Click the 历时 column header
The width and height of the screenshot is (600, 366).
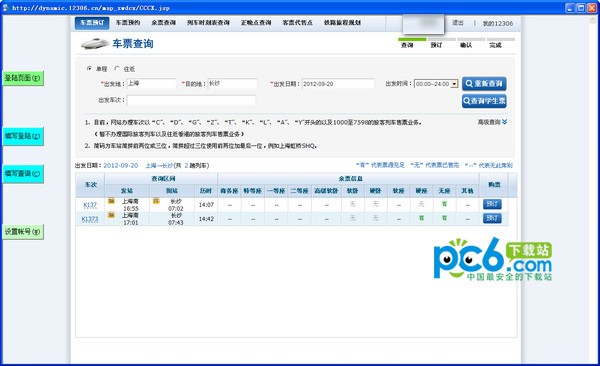pos(206,191)
